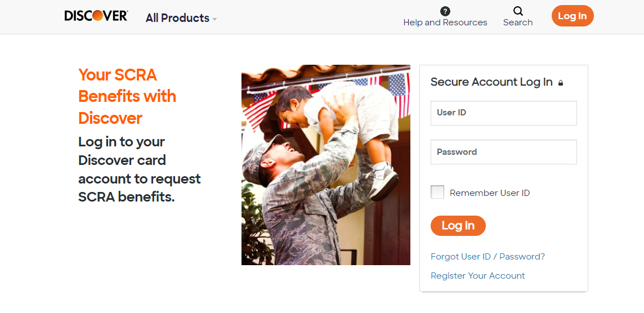
Task: Open the All Products menu
Action: point(177,18)
